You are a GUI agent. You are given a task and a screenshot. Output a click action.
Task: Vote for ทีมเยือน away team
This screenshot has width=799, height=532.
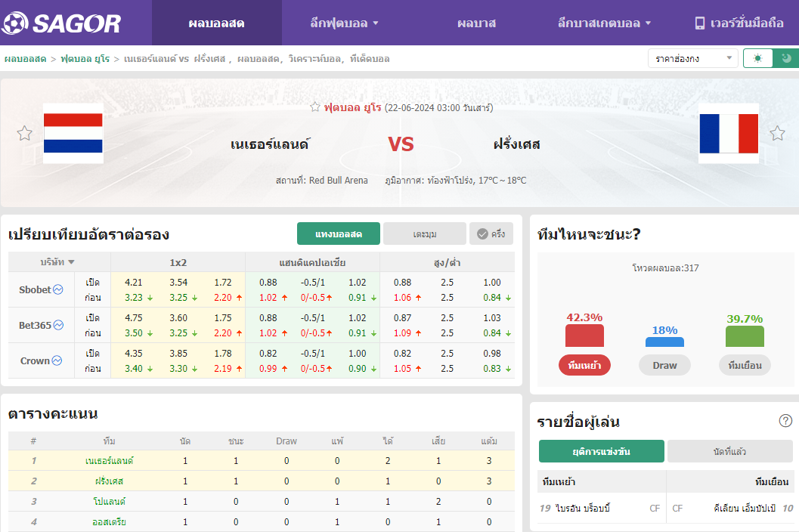[745, 365]
